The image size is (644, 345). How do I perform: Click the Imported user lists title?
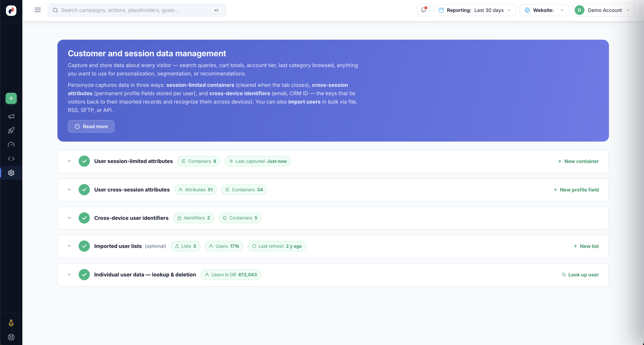[x=118, y=246]
